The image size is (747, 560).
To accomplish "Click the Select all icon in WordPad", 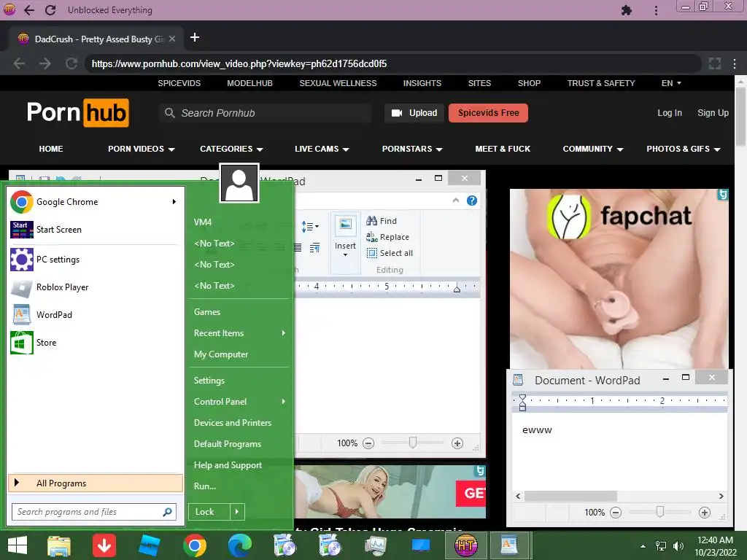I will point(371,253).
